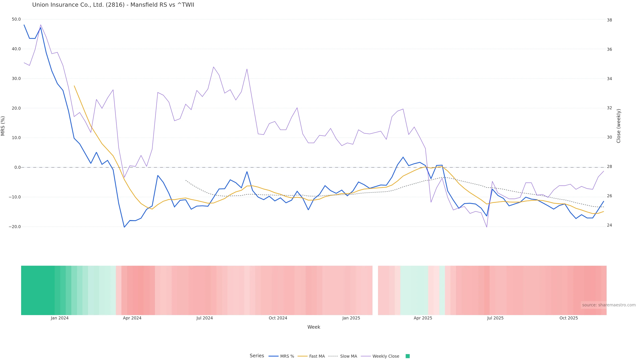Click the sharemaestro.com source watermark

tap(608, 305)
